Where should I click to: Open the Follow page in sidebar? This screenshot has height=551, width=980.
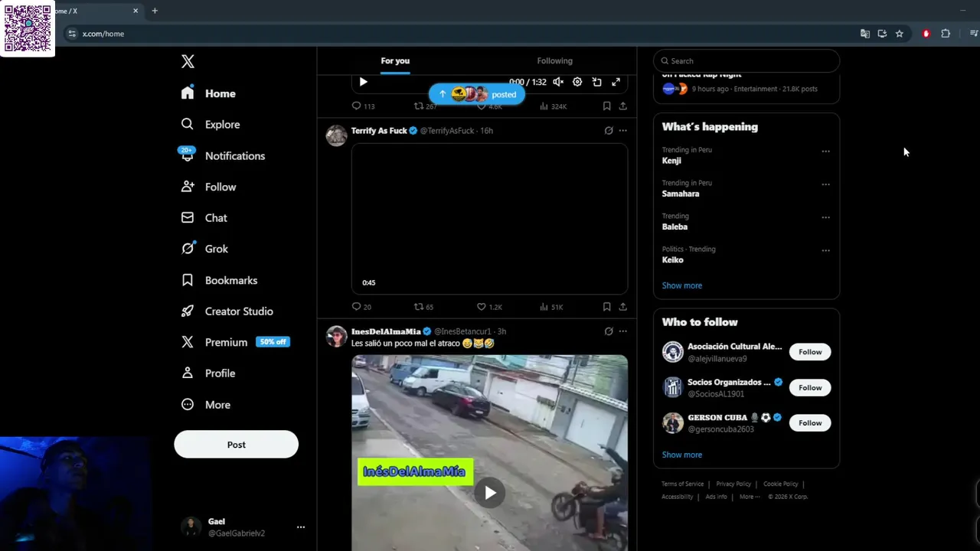pos(208,187)
